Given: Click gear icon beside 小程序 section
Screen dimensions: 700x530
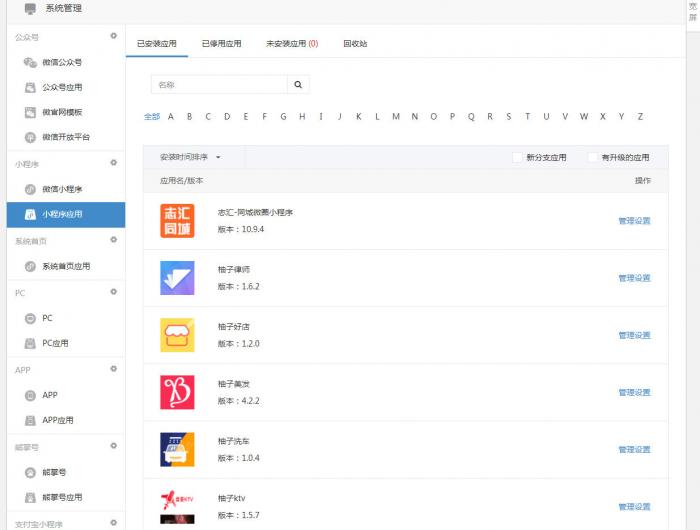Looking at the screenshot, I should click(x=114, y=162).
